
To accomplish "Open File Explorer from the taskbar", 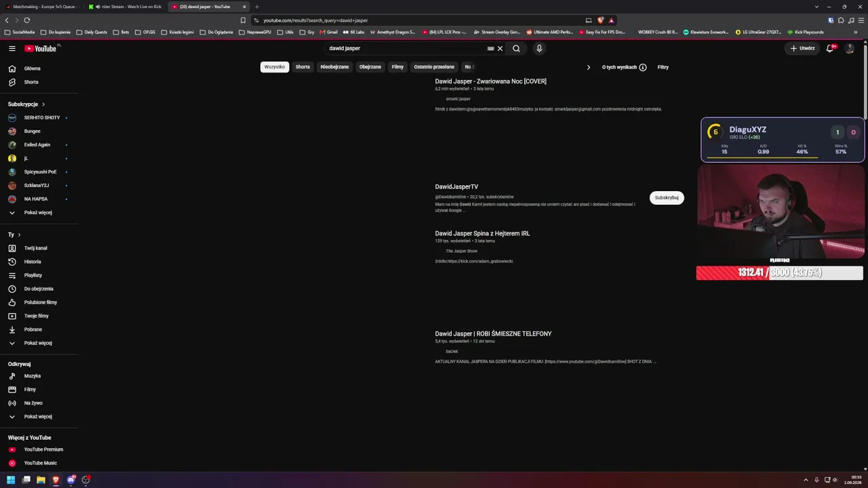I will 41,480.
